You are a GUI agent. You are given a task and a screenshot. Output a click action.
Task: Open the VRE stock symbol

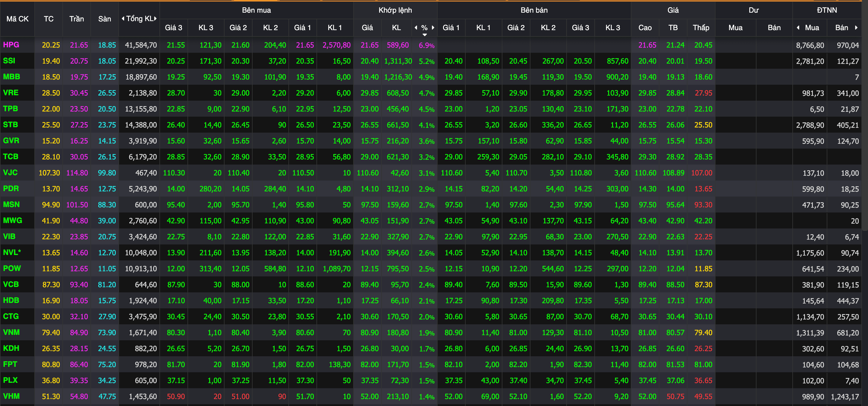pyautogui.click(x=11, y=93)
